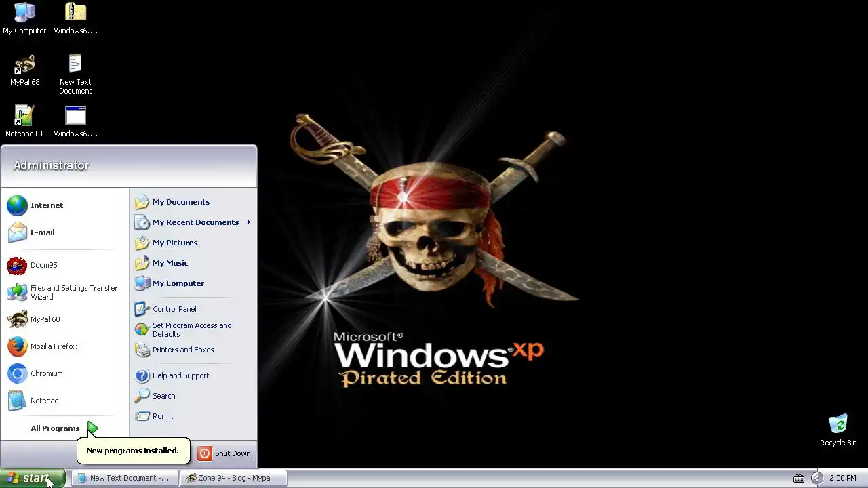868x488 pixels.
Task: Open the Windows6 window-icon file on desktop
Action: click(x=75, y=121)
